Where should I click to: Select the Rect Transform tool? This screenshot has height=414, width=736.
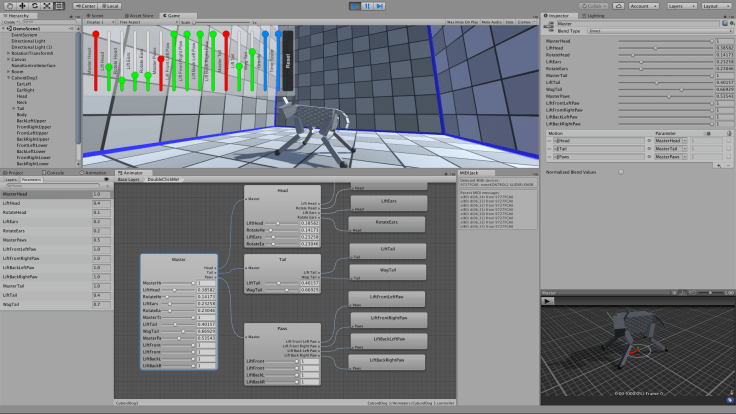pos(60,5)
